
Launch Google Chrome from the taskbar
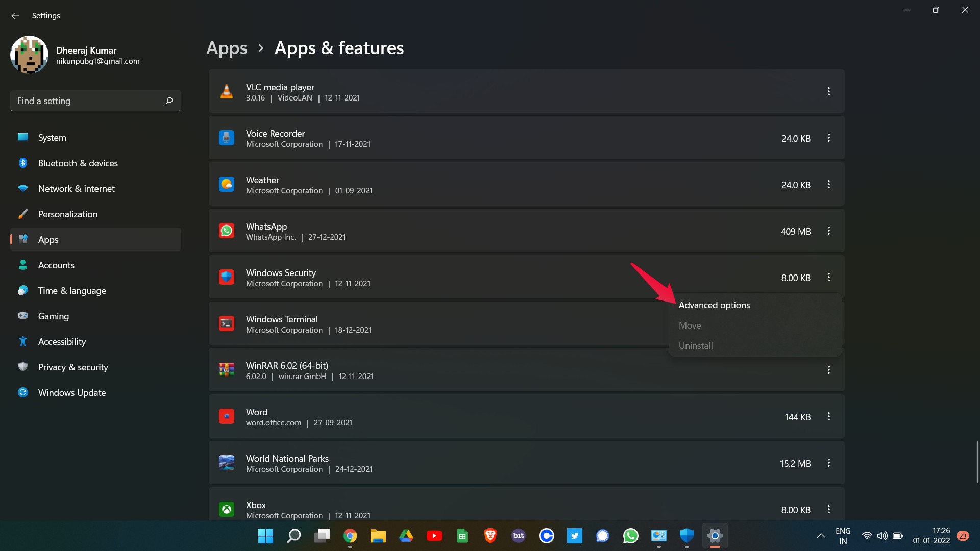click(x=350, y=536)
